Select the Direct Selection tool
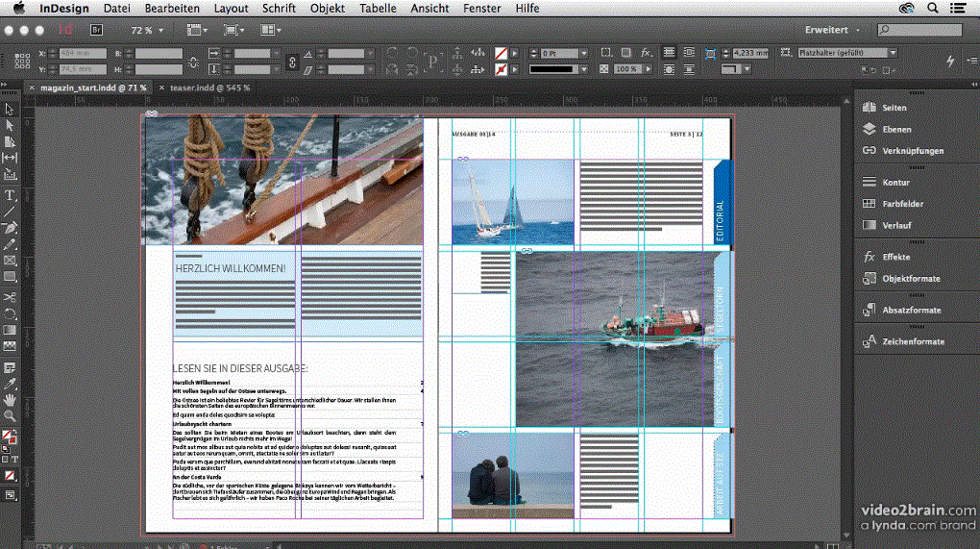Viewport: 980px width, 549px height. [x=10, y=125]
